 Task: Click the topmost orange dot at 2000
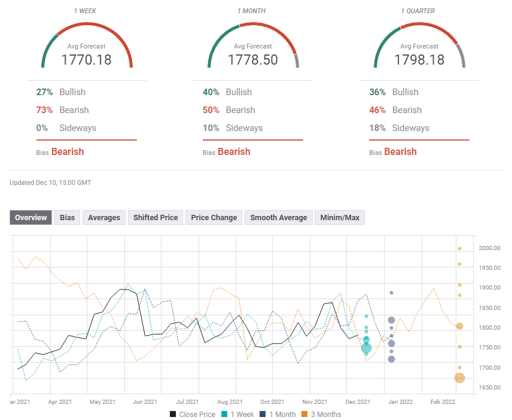pyautogui.click(x=459, y=248)
